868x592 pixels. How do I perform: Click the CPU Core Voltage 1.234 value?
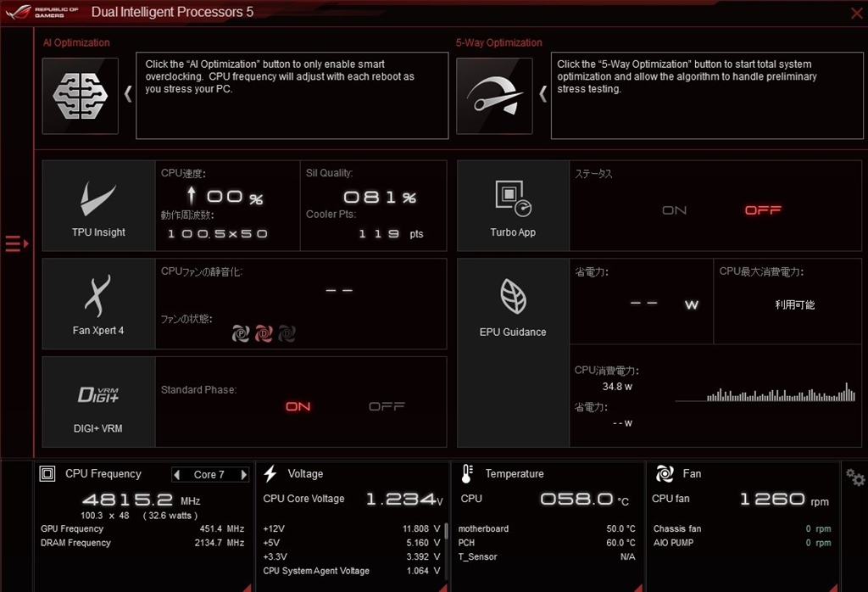(404, 500)
